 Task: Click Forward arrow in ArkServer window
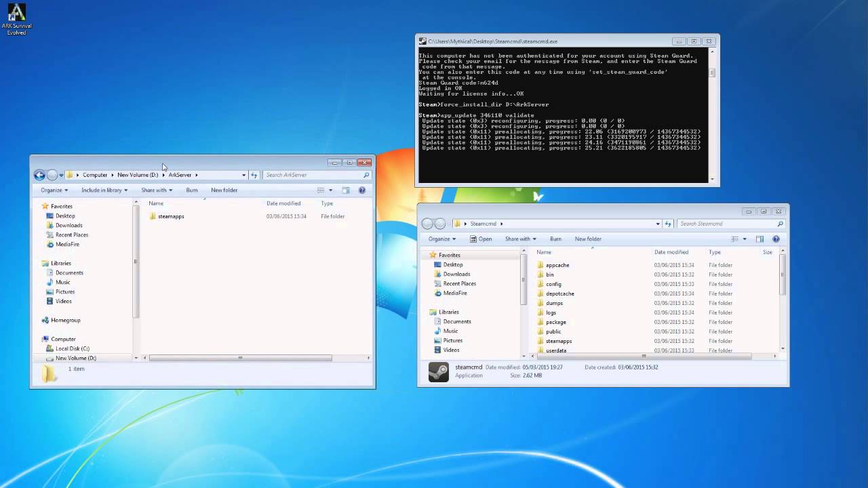click(x=52, y=175)
